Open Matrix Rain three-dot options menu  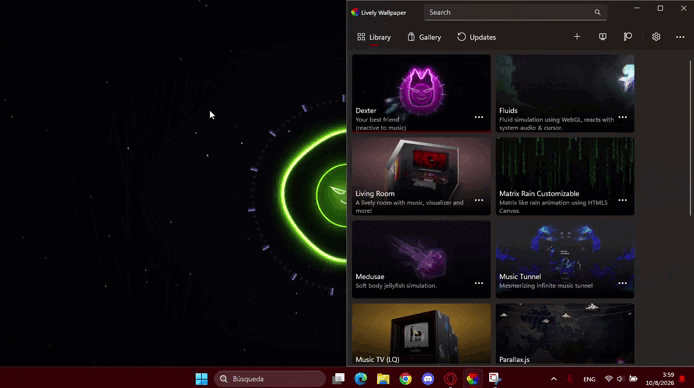622,200
